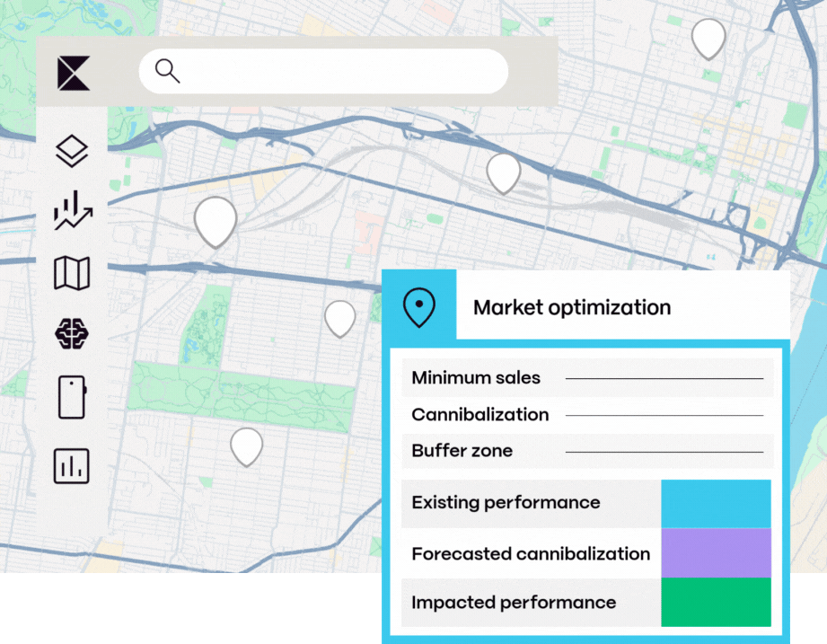This screenshot has height=644, width=827.
Task: Adjust the Cannibalization slider
Action: pos(664,413)
